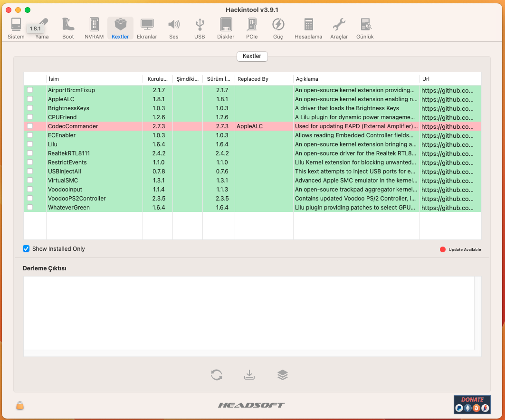Uncheck Show Installed Only
This screenshot has width=505, height=420.
pyautogui.click(x=26, y=248)
